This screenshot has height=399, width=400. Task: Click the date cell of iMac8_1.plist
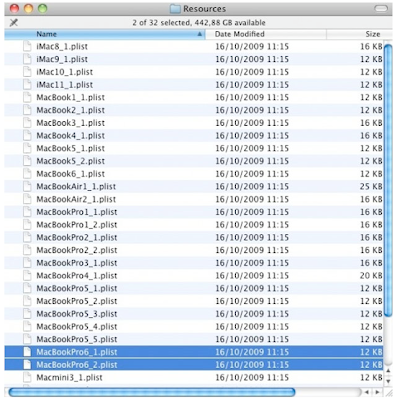pos(252,46)
